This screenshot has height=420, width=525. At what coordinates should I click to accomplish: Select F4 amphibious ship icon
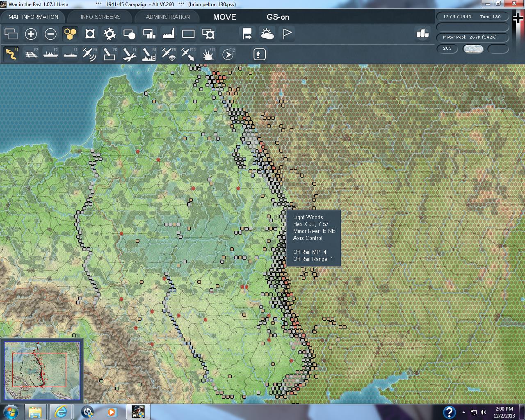tap(70, 54)
